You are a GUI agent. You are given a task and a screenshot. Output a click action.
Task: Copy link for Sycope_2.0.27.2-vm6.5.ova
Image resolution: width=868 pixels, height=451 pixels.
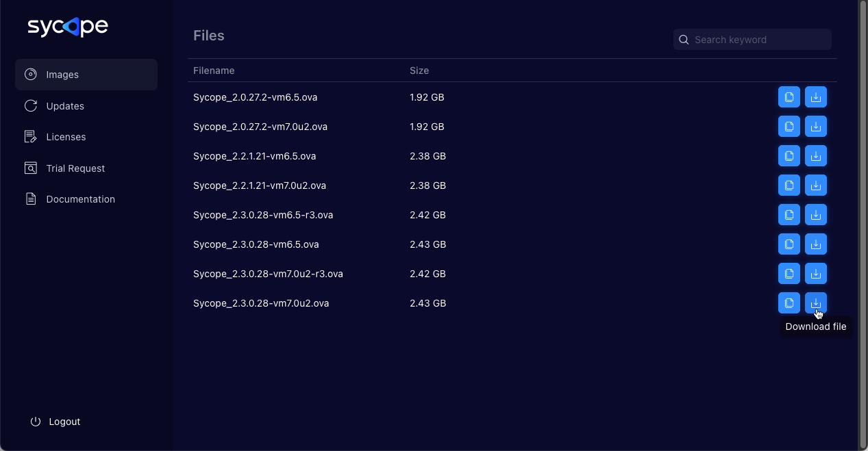coord(789,97)
